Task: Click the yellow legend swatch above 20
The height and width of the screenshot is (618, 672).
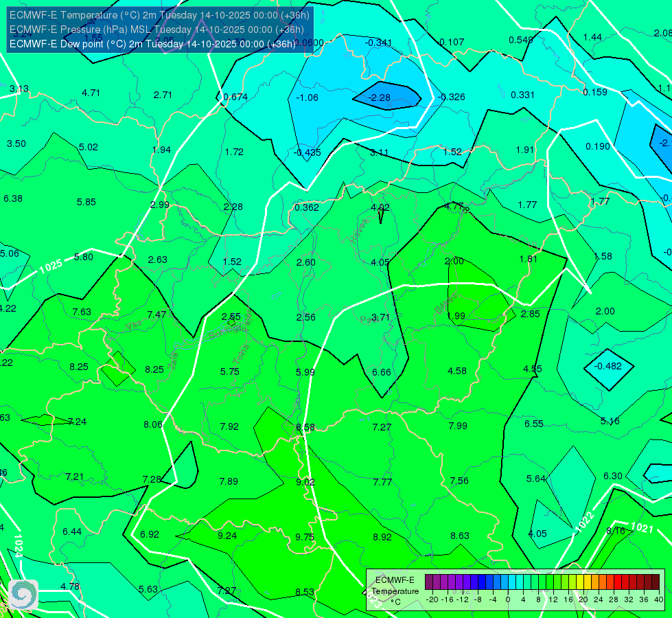Action: coord(580,582)
